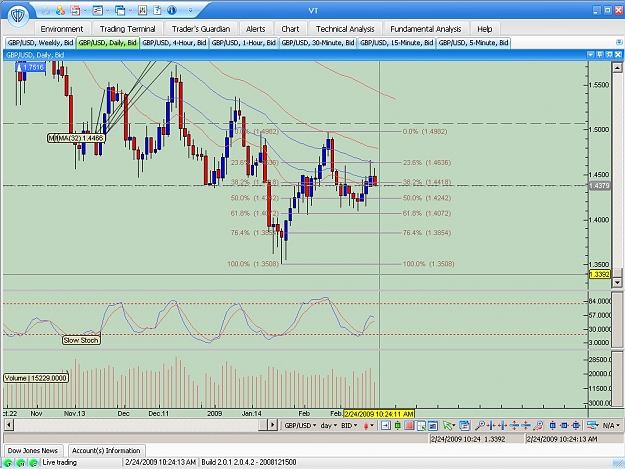
Task: Click the Slow Stoch indicator label
Action: (x=81, y=340)
